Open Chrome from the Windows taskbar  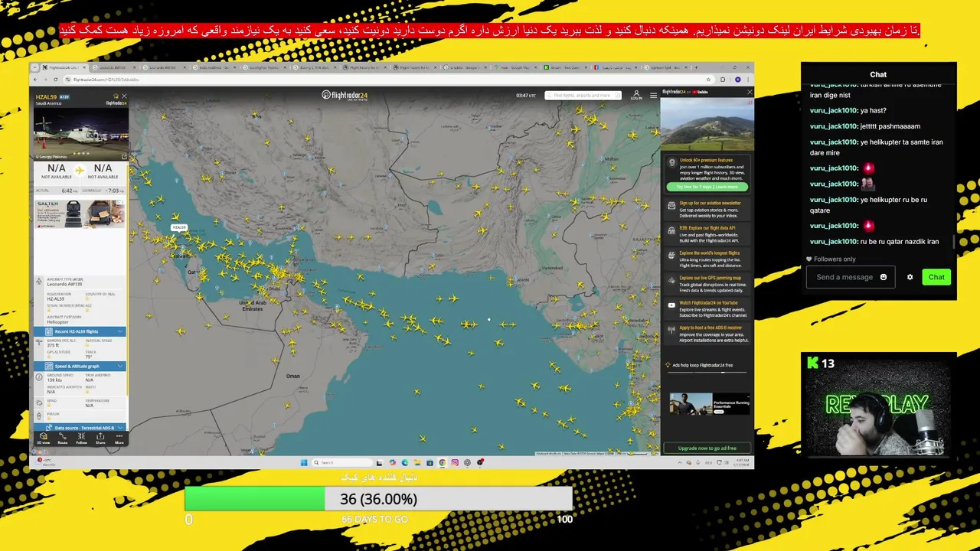pyautogui.click(x=443, y=462)
